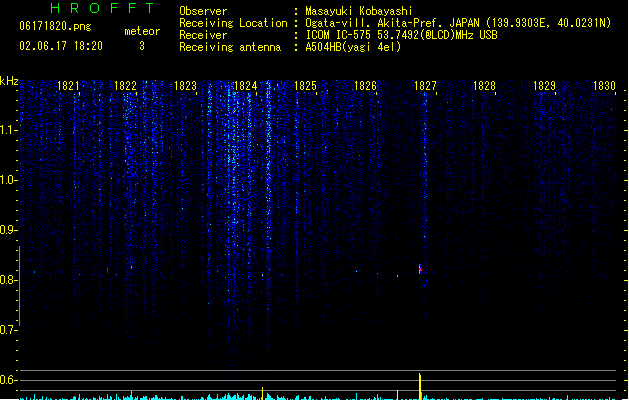Click the tall yellow amplitude spike near 1827

(x=420, y=386)
